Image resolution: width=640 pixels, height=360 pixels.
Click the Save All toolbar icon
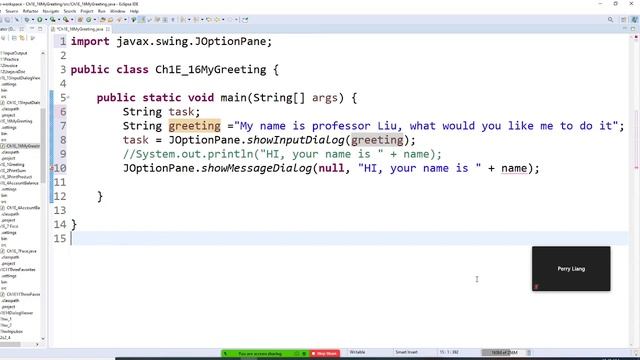click(x=7, y=20)
